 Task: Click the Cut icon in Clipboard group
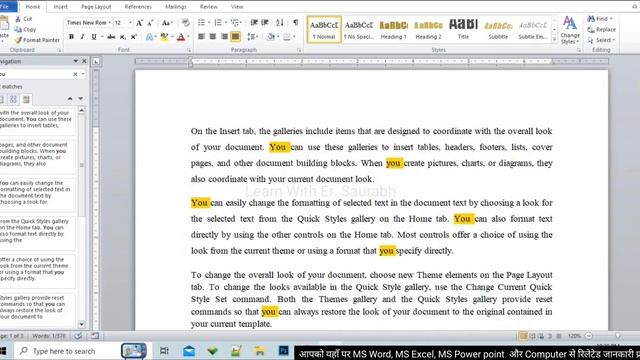[x=18, y=19]
